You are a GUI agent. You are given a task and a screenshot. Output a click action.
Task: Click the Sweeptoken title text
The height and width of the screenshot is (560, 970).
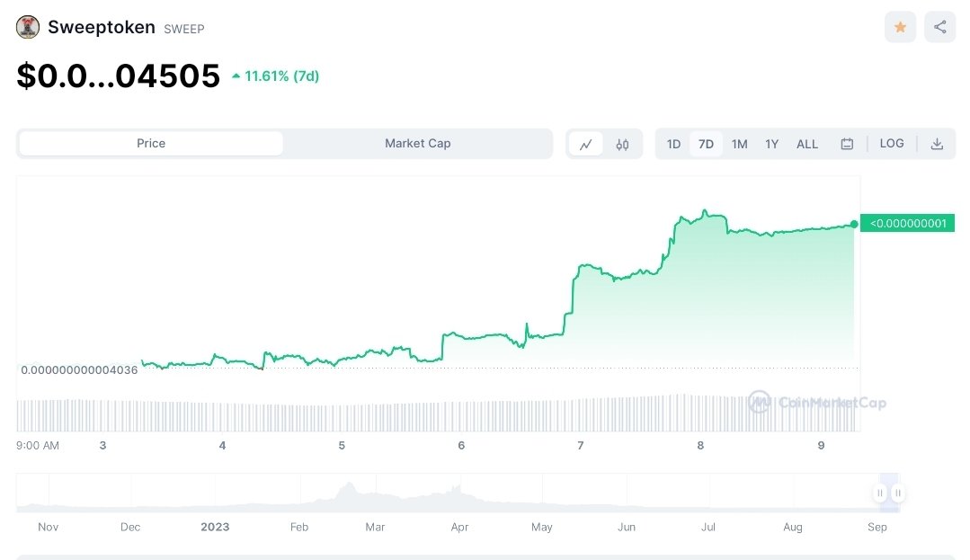tap(102, 27)
